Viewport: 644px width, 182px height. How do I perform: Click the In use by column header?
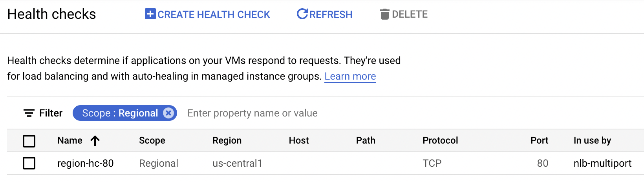pos(592,141)
